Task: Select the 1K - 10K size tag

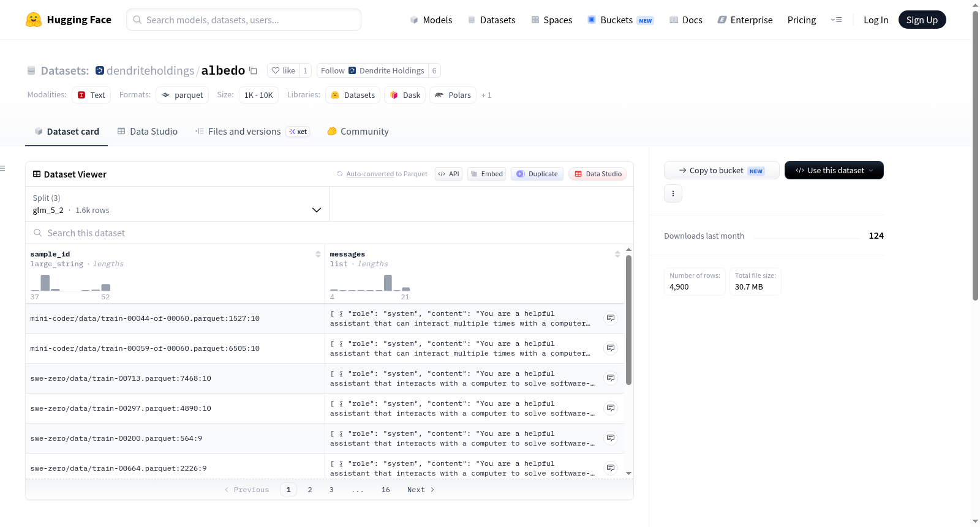Action: [258, 95]
